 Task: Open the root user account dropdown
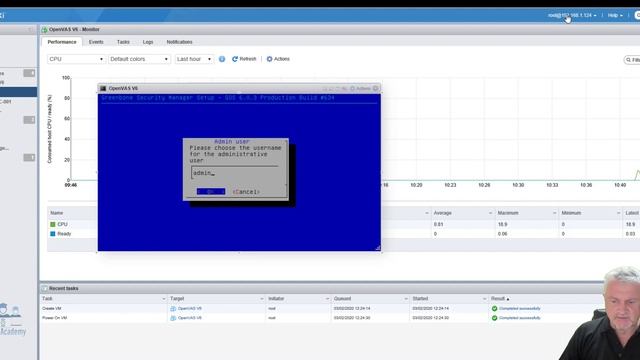572,16
